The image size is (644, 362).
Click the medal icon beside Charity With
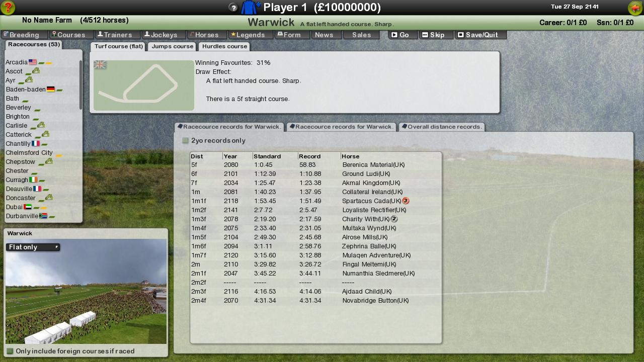click(x=393, y=219)
